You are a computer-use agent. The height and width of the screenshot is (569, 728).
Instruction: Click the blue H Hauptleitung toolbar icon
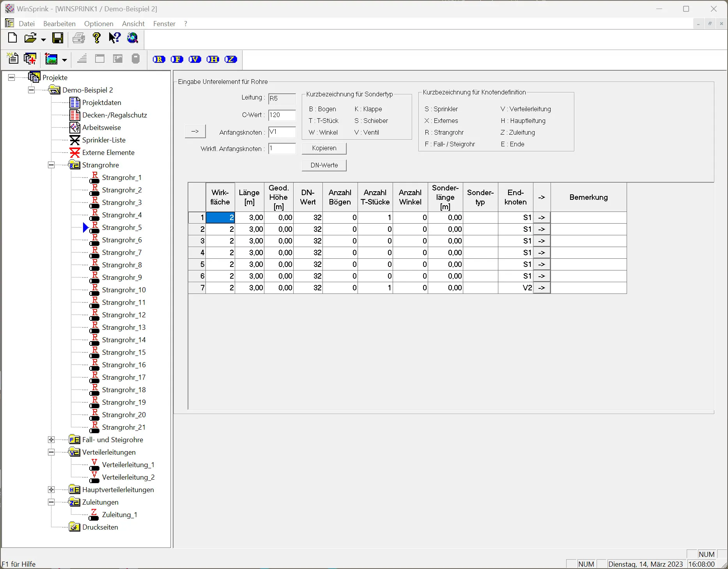coord(213,59)
